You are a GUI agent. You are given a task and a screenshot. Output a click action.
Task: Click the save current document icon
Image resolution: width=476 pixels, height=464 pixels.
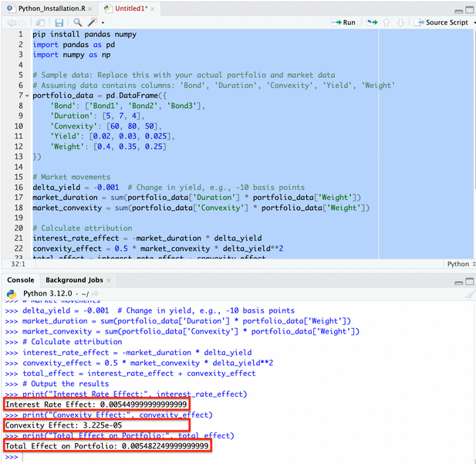60,22
